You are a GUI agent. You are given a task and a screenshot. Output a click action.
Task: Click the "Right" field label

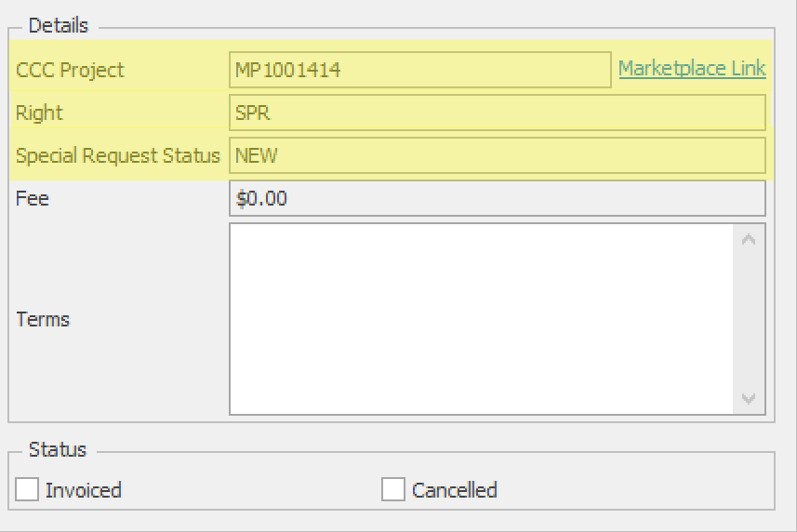(39, 113)
